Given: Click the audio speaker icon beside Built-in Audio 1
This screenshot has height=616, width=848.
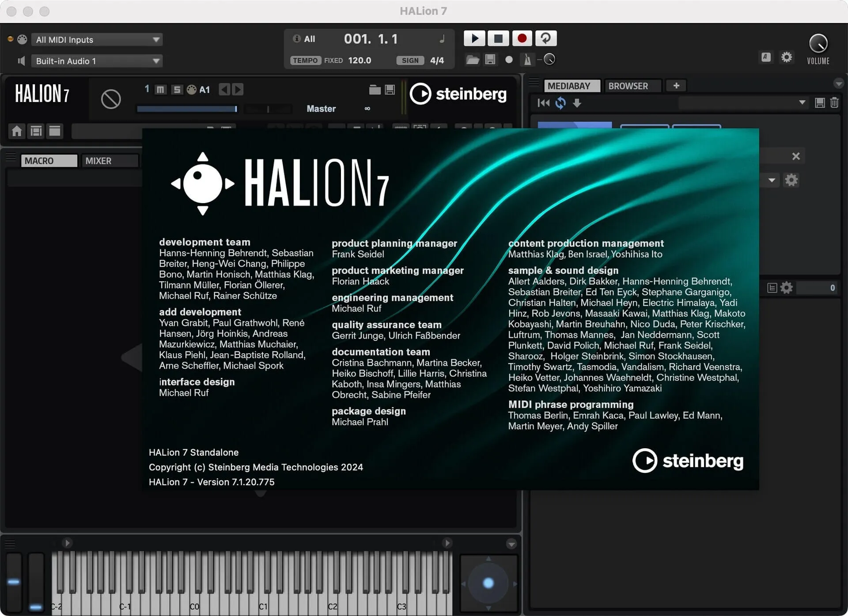Looking at the screenshot, I should pyautogui.click(x=21, y=61).
